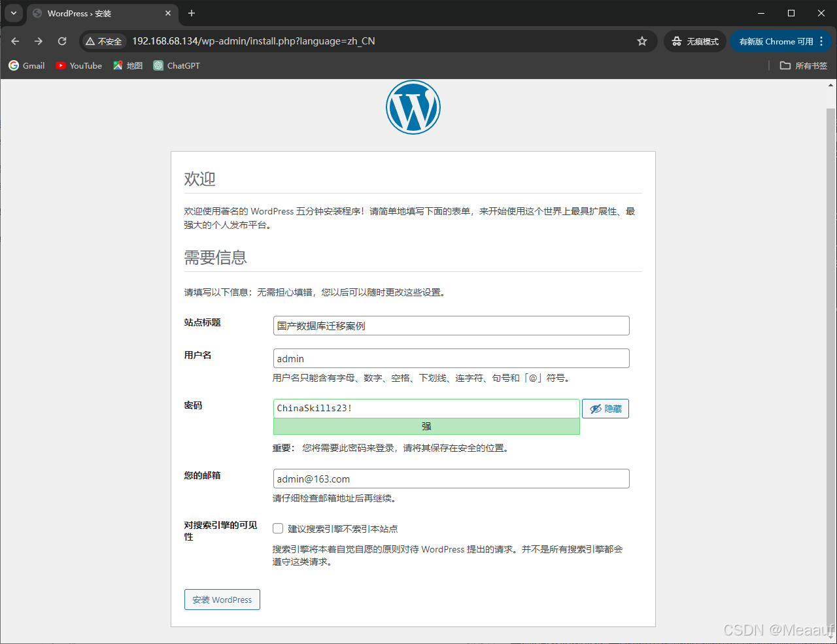
Task: Check 建议搜索引擎不索引本站点 checkbox
Action: 278,528
